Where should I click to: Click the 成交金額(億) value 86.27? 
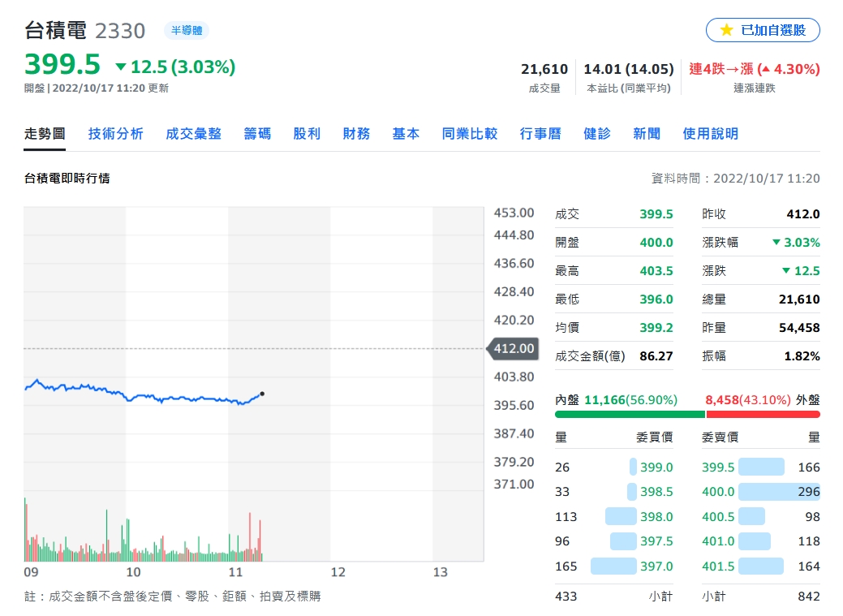656,356
